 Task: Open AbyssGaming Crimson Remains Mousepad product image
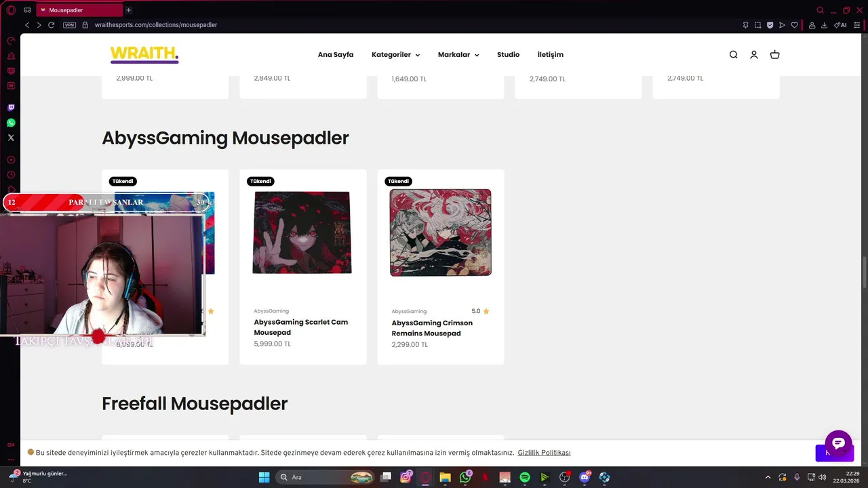click(x=441, y=232)
